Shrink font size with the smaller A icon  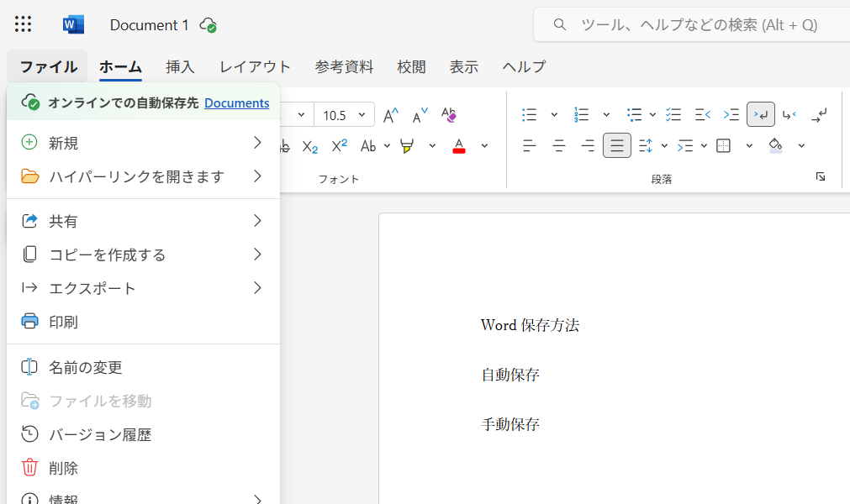[x=420, y=115]
